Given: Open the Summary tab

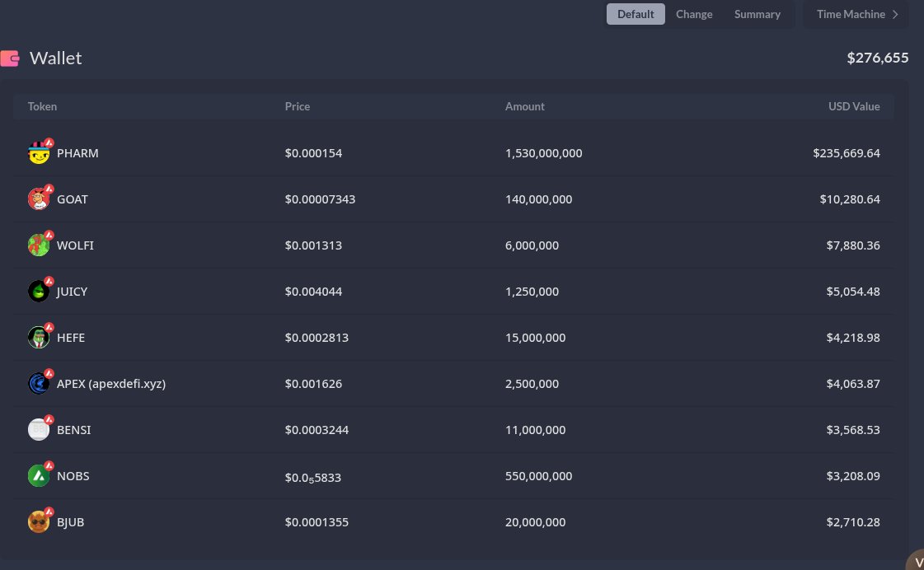Looking at the screenshot, I should 757,14.
